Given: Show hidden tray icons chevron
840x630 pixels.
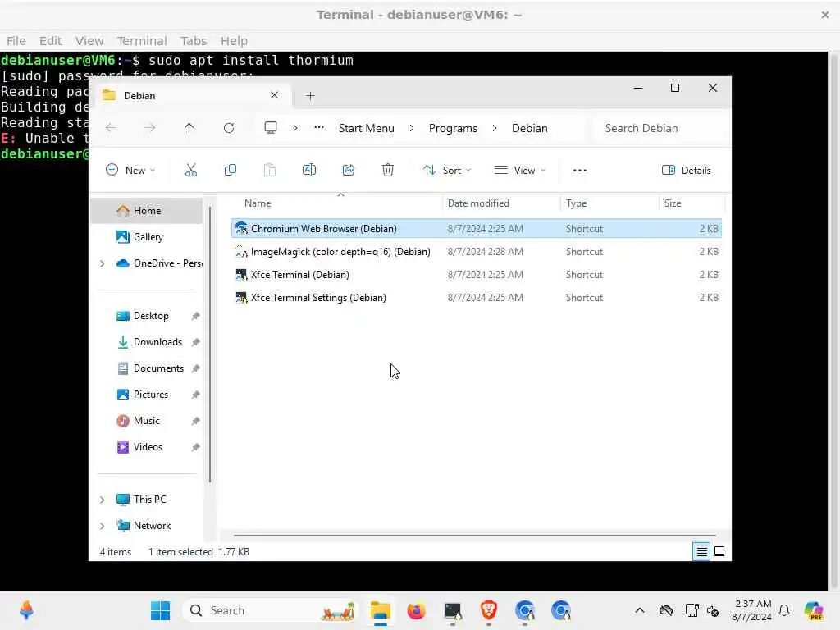Looking at the screenshot, I should [x=640, y=610].
